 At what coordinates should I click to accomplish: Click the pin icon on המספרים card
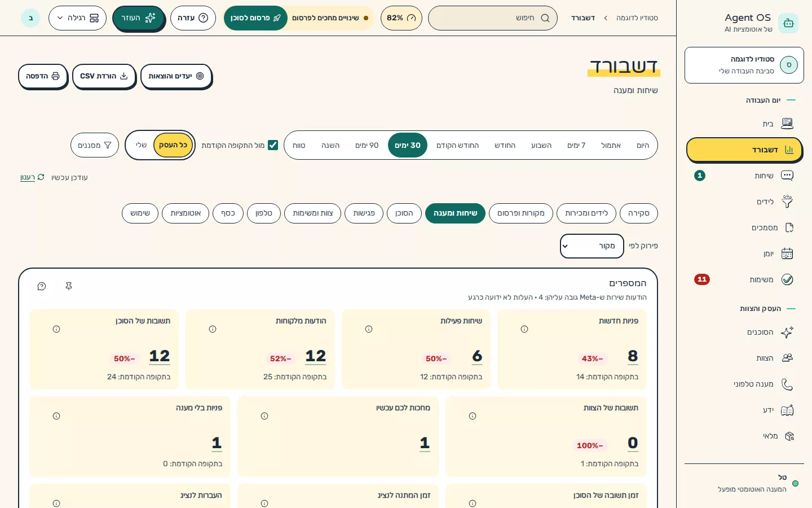[x=69, y=286]
